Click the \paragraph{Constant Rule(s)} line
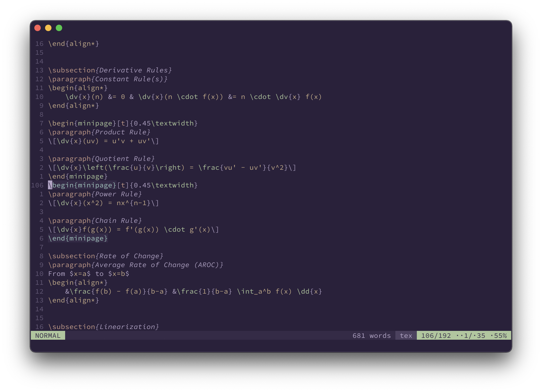The image size is (542, 392). click(108, 79)
